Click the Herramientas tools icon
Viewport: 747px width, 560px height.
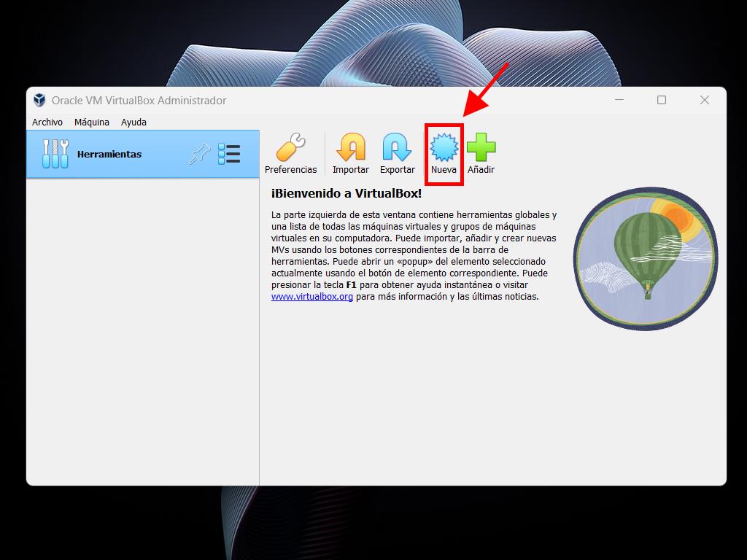point(55,154)
